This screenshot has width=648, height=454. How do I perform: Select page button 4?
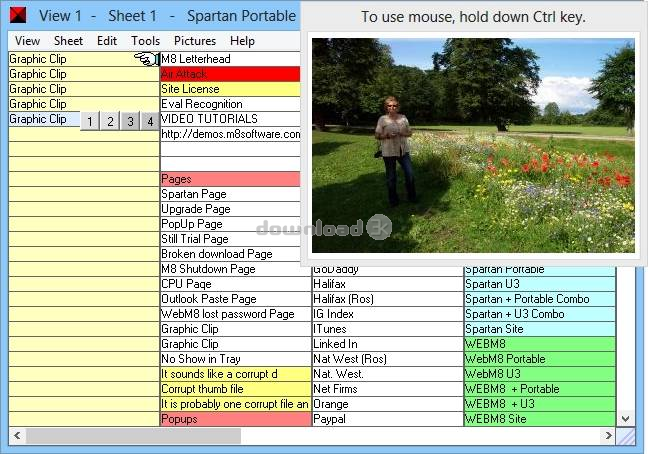pos(150,121)
